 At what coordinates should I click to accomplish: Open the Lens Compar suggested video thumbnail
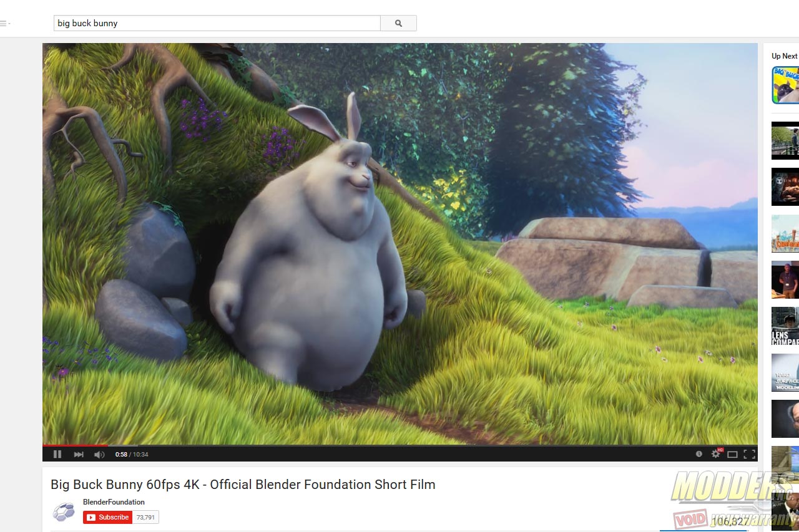click(785, 326)
